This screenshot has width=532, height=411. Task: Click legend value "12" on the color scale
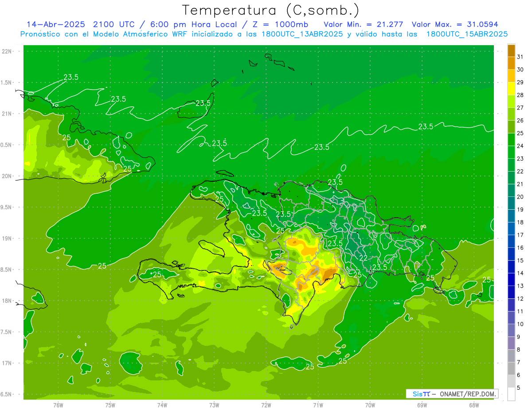point(520,299)
